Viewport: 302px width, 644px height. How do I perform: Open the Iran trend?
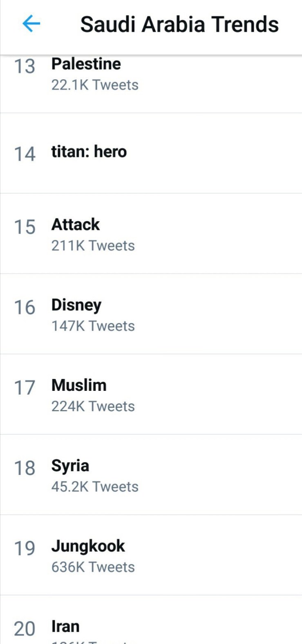point(65,626)
